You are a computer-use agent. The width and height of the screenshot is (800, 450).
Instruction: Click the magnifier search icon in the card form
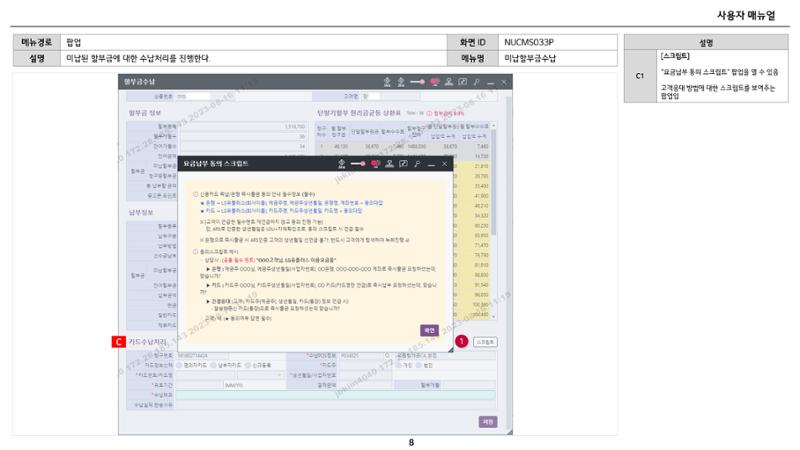pyautogui.click(x=387, y=356)
